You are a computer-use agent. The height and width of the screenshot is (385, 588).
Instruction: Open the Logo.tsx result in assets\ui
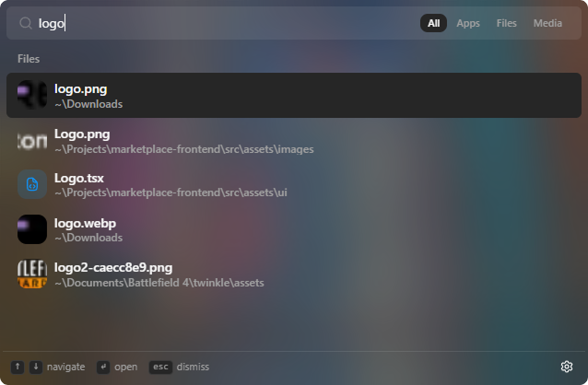tap(294, 184)
